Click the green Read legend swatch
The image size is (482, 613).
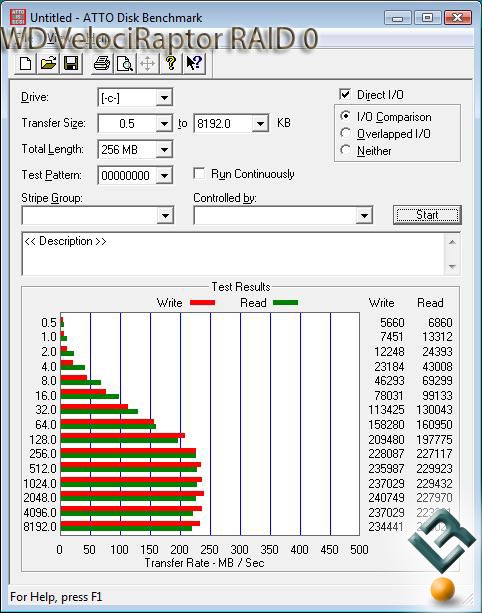(x=285, y=303)
